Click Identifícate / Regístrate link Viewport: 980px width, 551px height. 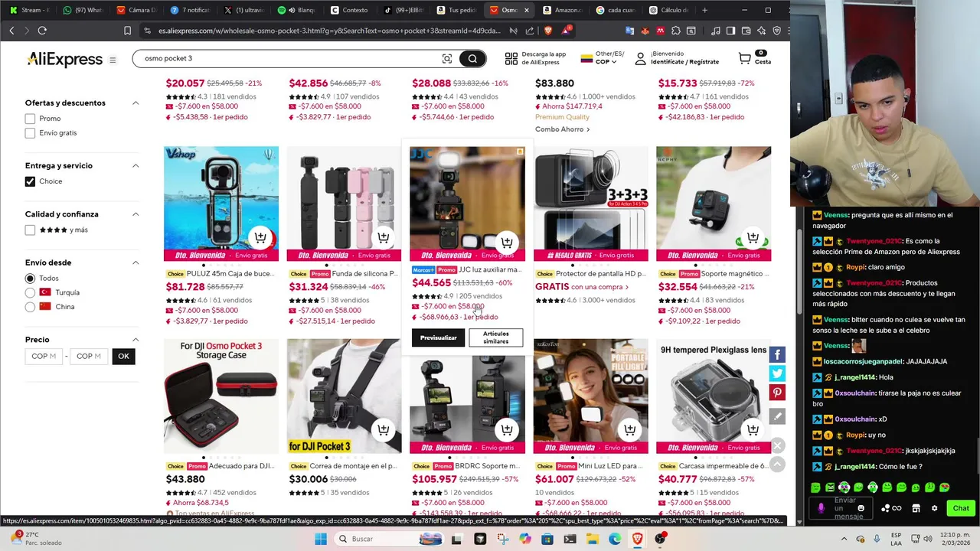point(684,62)
